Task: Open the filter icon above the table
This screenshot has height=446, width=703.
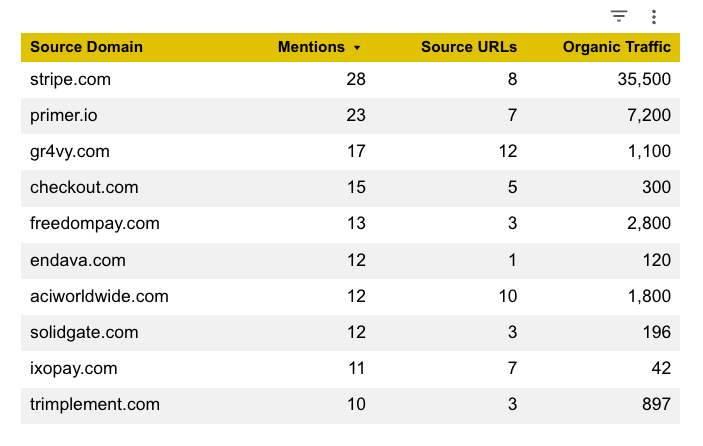Action: click(x=619, y=16)
